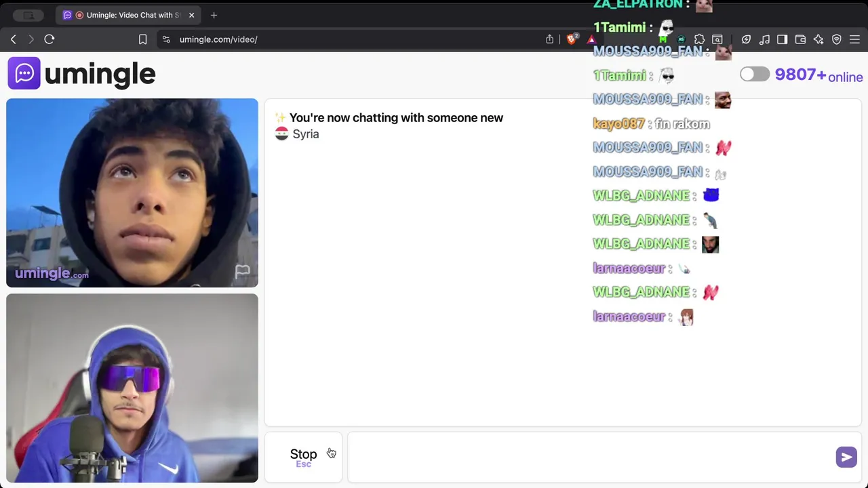This screenshot has width=868, height=488.
Task: Open the extensions puzzle icon
Action: coord(699,39)
